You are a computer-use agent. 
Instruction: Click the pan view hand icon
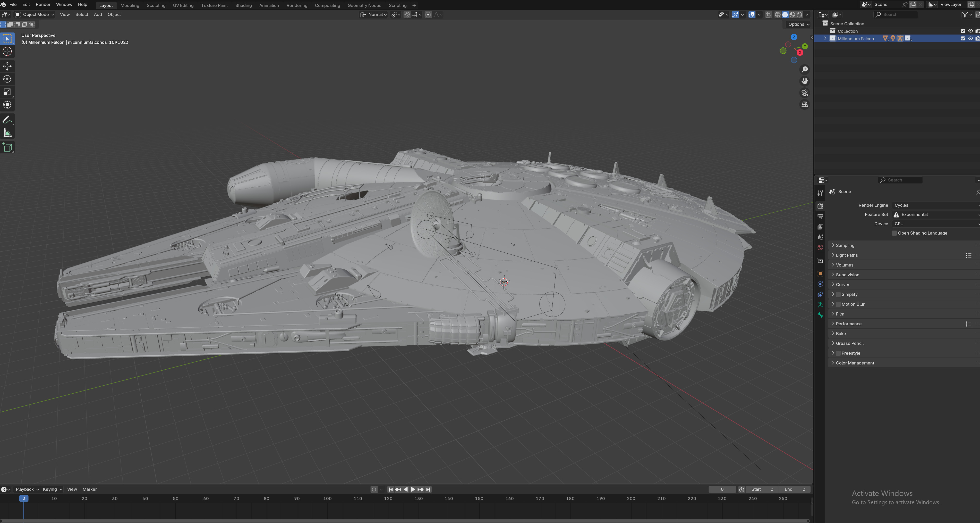pos(805,81)
